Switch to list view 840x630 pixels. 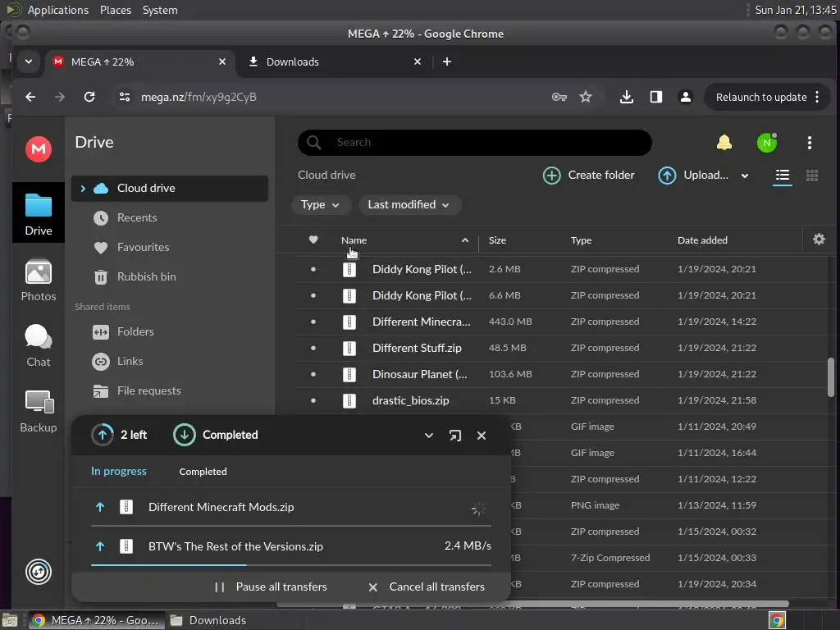click(782, 176)
